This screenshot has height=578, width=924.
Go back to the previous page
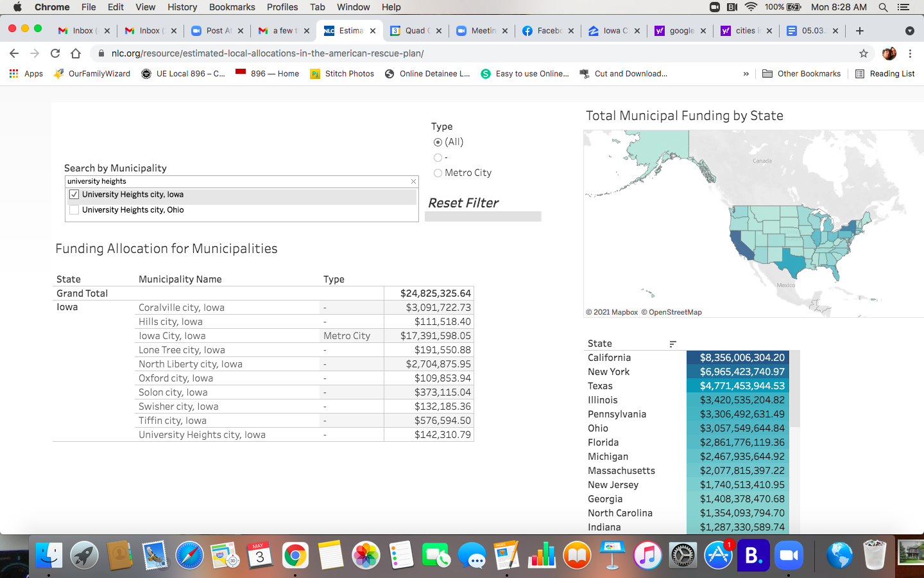pos(14,53)
